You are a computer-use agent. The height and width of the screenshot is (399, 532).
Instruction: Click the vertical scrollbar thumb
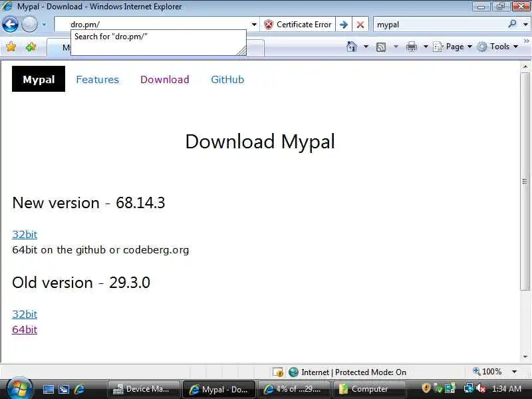point(525,182)
